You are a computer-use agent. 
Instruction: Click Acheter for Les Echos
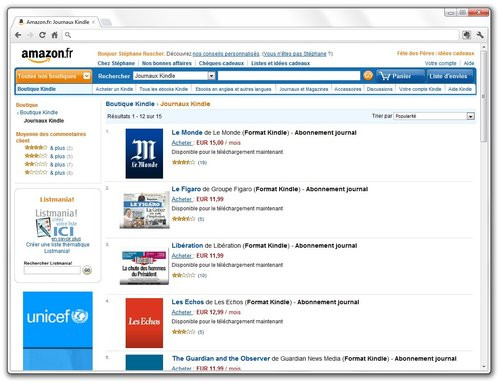[x=182, y=312]
